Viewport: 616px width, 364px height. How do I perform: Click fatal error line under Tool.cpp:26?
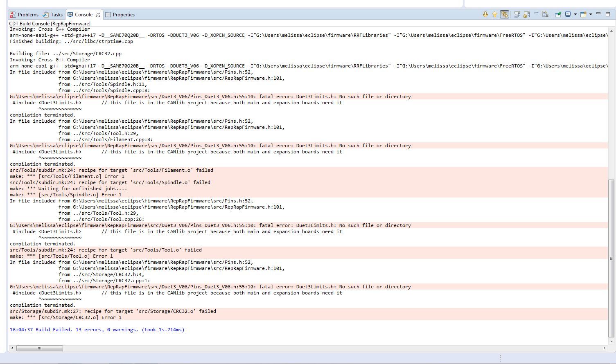click(x=210, y=225)
